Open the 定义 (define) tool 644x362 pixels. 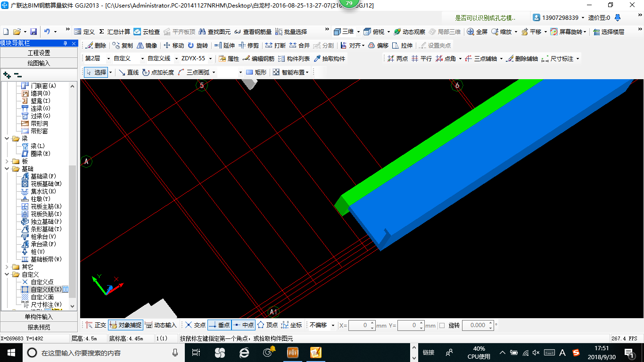(84, 32)
